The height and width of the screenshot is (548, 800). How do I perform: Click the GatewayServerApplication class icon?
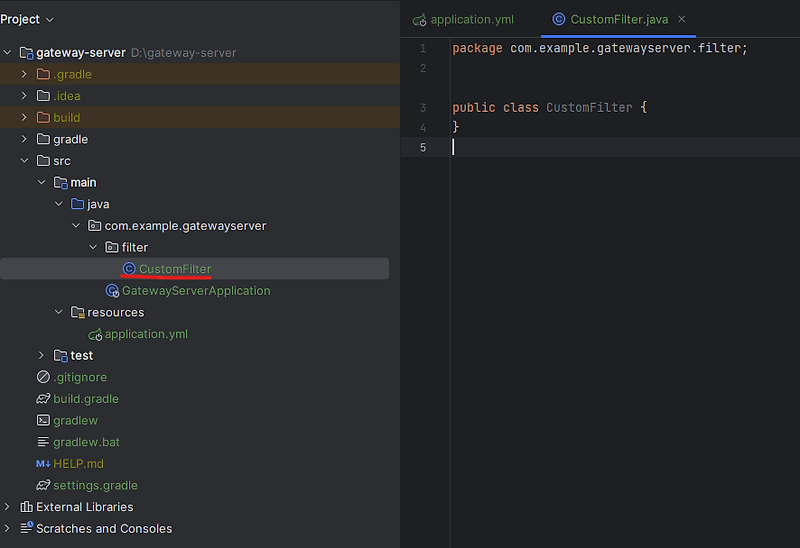(x=112, y=291)
